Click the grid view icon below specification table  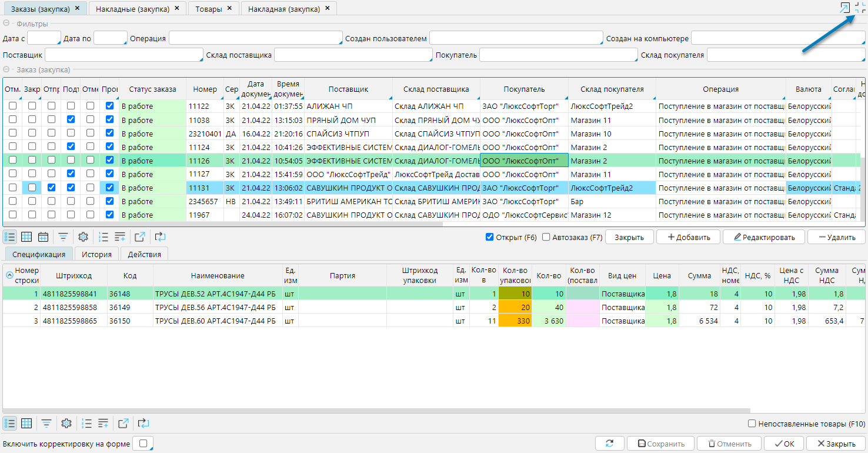click(26, 423)
